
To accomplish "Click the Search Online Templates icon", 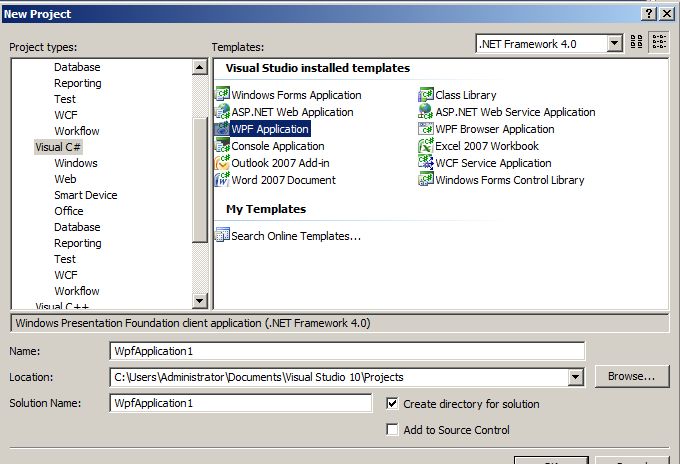I will click(x=222, y=235).
